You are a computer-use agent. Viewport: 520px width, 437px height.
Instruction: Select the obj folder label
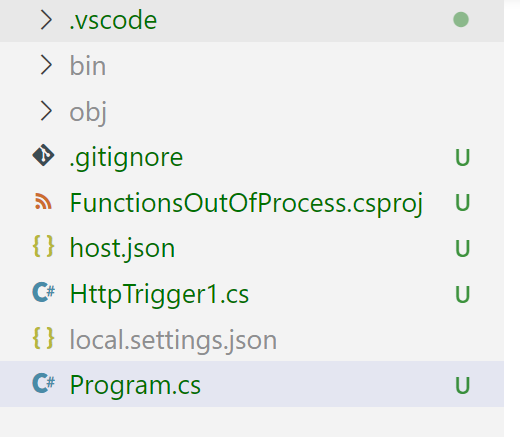88,112
